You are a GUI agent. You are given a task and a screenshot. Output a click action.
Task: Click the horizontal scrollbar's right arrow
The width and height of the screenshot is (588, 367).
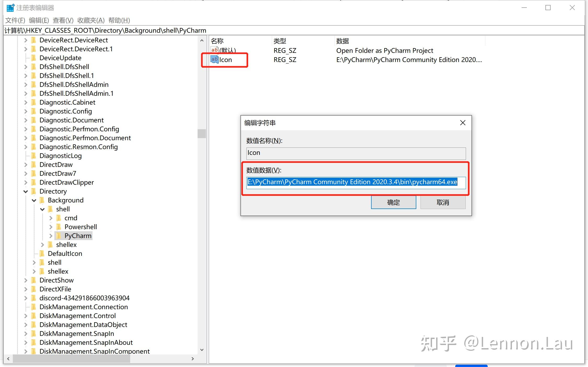[193, 359]
